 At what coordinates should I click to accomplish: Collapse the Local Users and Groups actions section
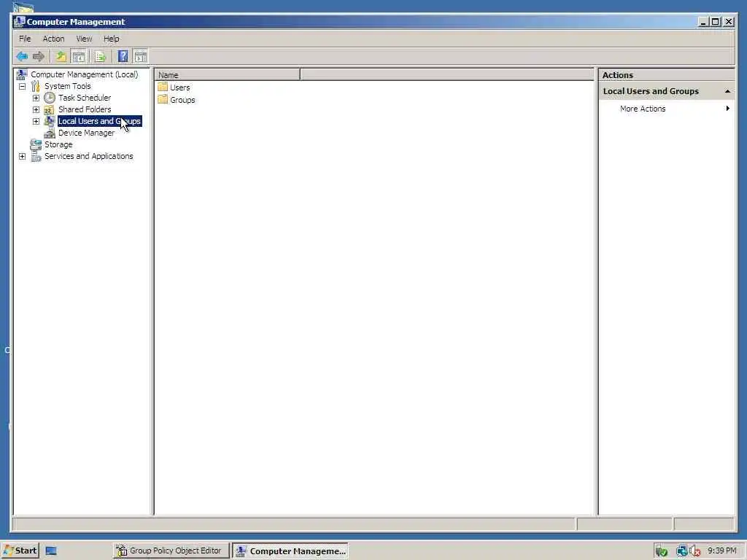pos(727,91)
